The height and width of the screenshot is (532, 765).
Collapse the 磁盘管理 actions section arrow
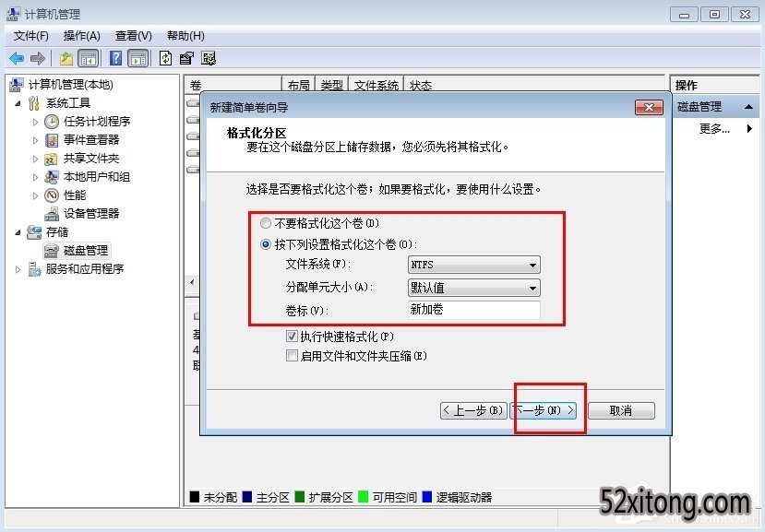coord(748,107)
